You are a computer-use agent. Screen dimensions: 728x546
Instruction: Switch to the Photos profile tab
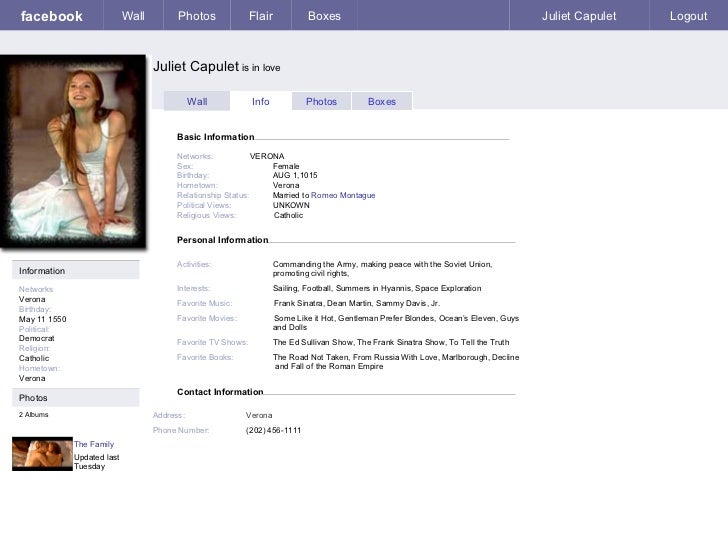pos(321,101)
